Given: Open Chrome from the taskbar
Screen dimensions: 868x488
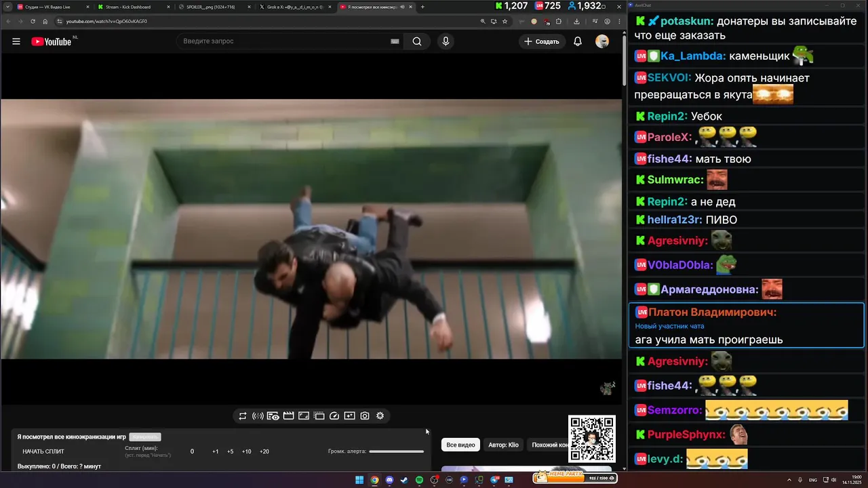Looking at the screenshot, I should pyautogui.click(x=374, y=480).
